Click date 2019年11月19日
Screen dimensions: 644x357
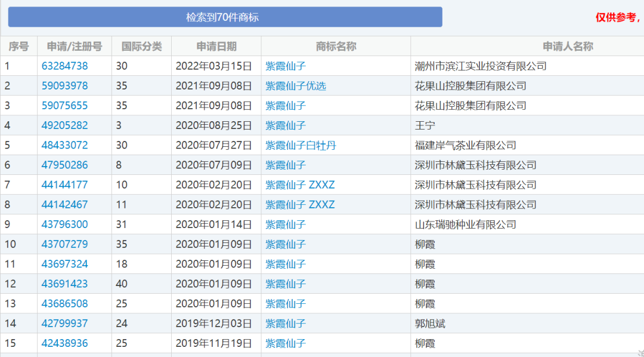tap(213, 343)
